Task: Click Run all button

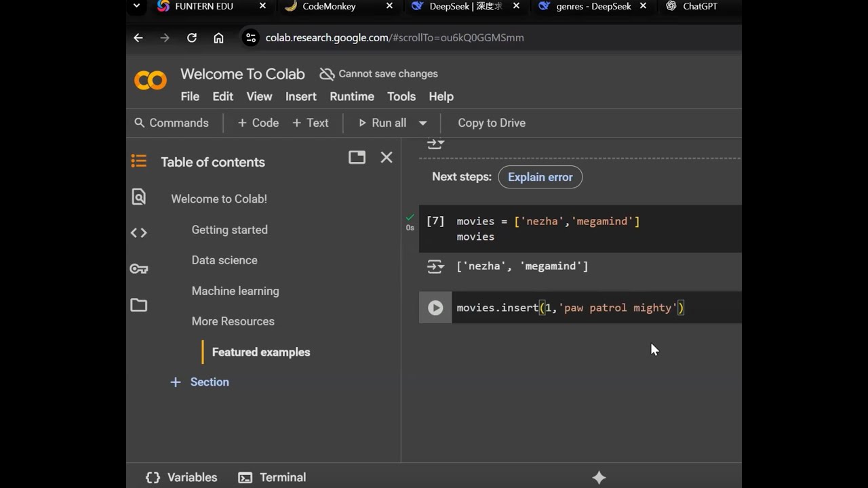Action: tap(382, 123)
